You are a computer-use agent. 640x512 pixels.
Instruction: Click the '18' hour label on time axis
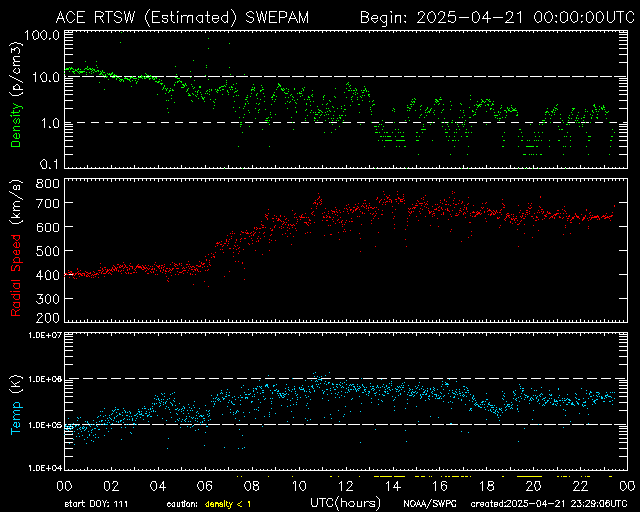(x=487, y=486)
